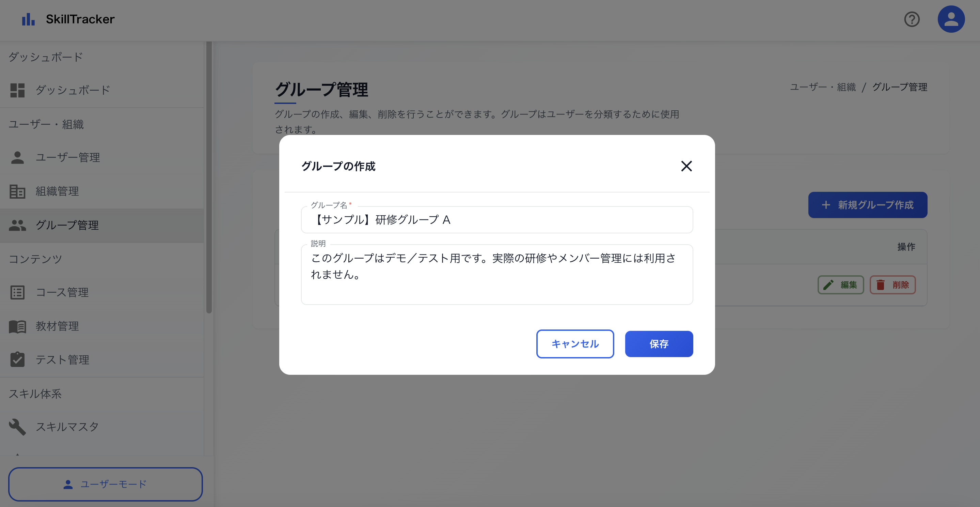Viewport: 980px width, 507px height.
Task: Select the ユーザー管理 person icon
Action: pyautogui.click(x=17, y=157)
